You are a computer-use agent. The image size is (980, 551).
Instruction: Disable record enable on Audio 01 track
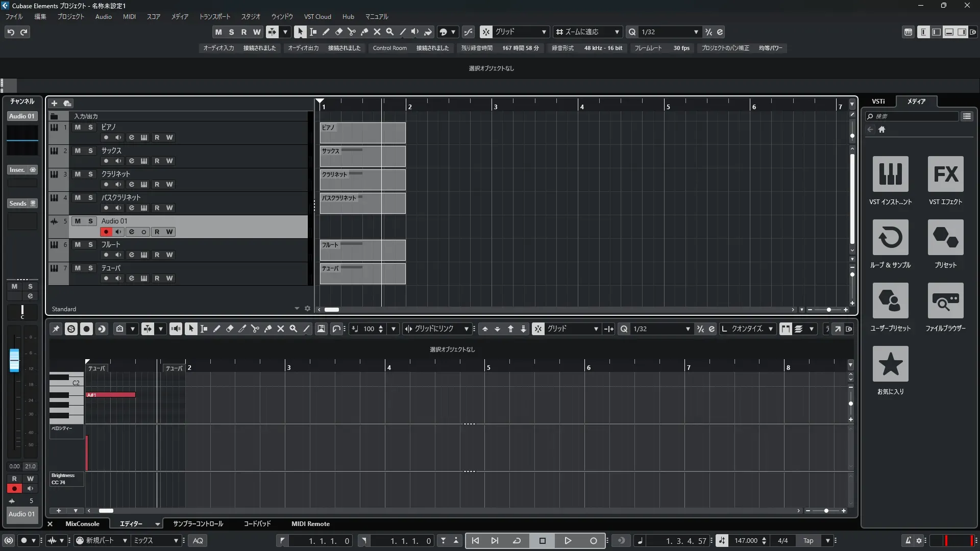[106, 232]
